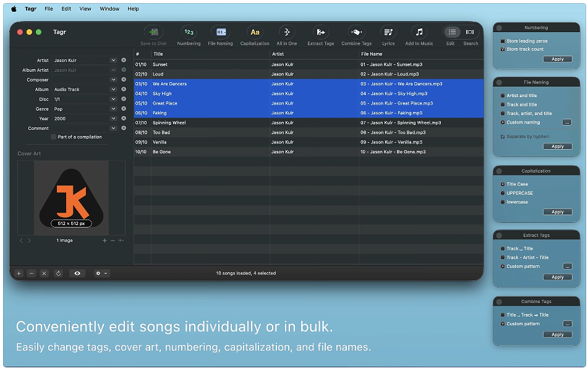
Task: Switch to Edit list view icon
Action: coord(452,32)
